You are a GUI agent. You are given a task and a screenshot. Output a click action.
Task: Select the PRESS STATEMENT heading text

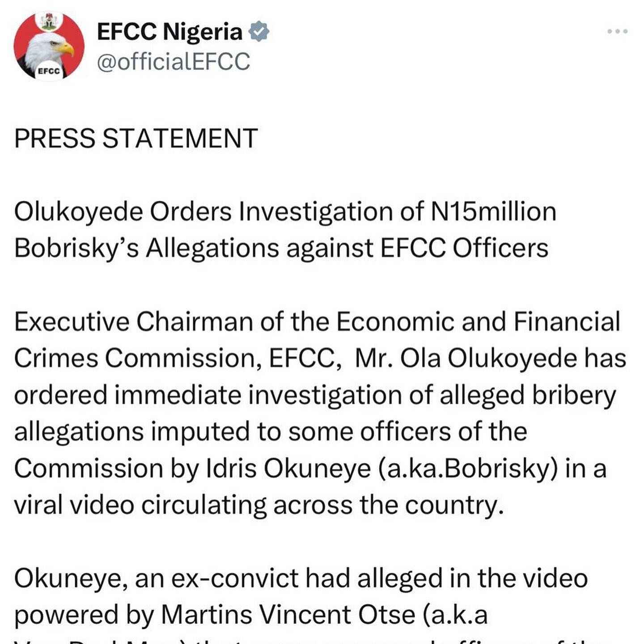(136, 138)
